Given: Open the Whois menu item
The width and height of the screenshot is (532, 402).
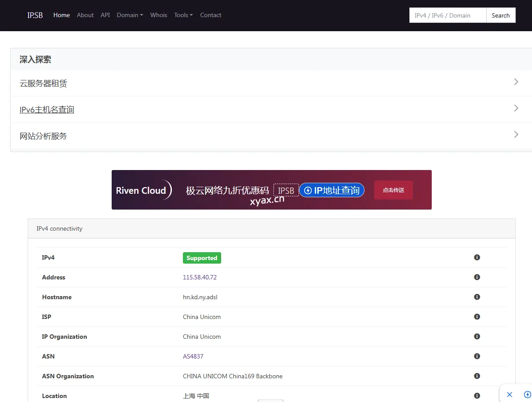Looking at the screenshot, I should click(159, 15).
